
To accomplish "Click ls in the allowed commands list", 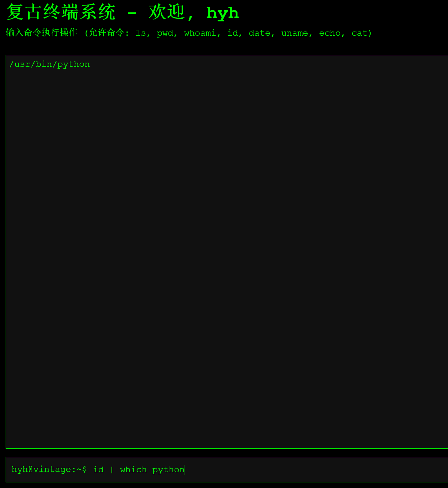I will point(140,33).
